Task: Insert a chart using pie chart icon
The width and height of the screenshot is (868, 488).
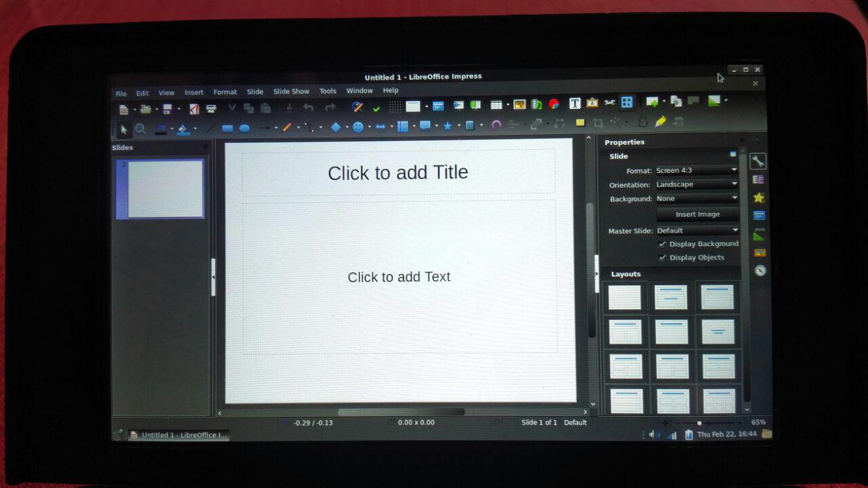Action: pyautogui.click(x=554, y=104)
